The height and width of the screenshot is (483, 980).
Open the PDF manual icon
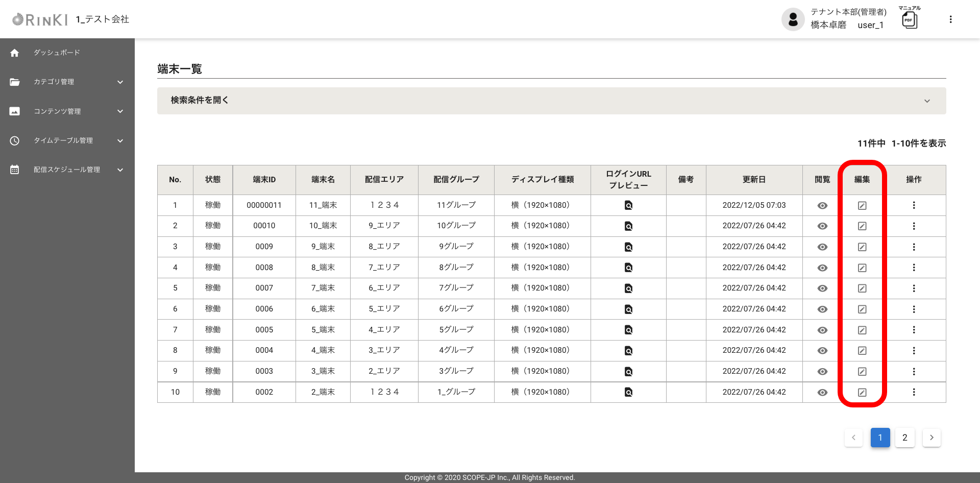point(909,20)
